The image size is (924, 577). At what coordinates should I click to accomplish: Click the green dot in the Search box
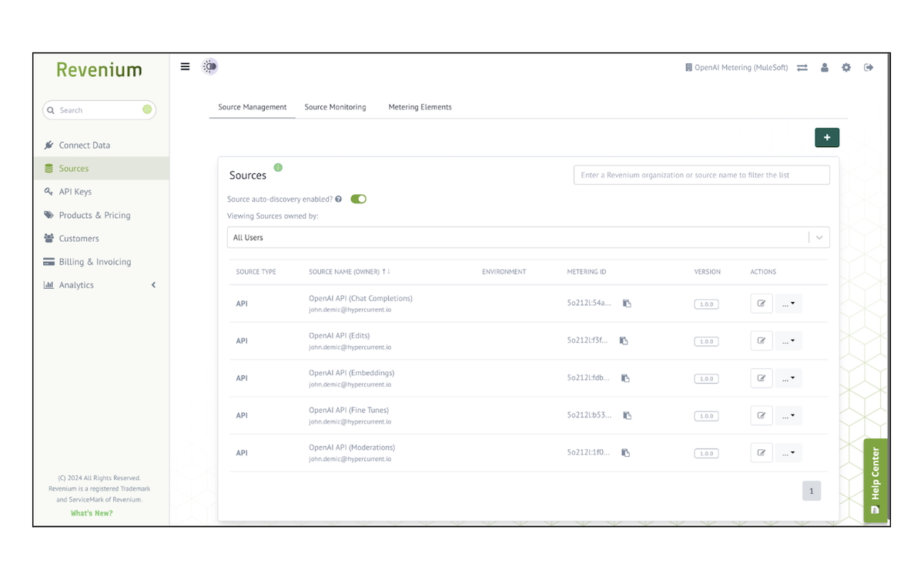click(147, 109)
